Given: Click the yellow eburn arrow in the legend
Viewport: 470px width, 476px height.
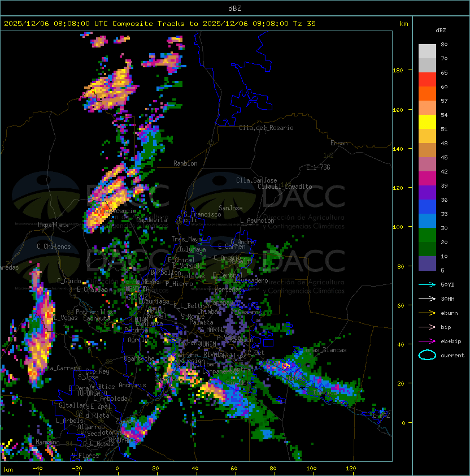Looking at the screenshot, I should pyautogui.click(x=427, y=313).
